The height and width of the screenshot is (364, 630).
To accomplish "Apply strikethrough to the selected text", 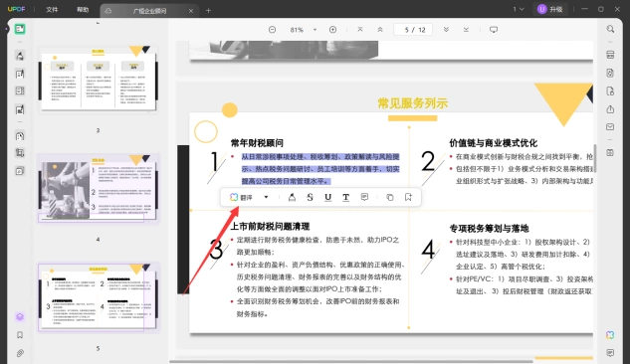I will click(310, 197).
